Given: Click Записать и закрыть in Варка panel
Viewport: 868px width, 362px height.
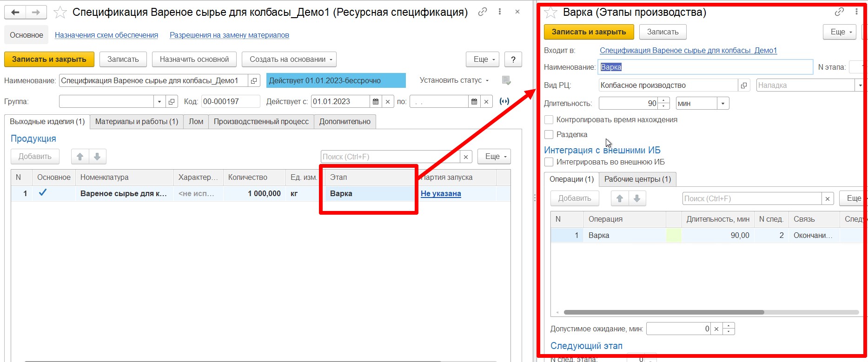Looking at the screenshot, I should pos(589,32).
